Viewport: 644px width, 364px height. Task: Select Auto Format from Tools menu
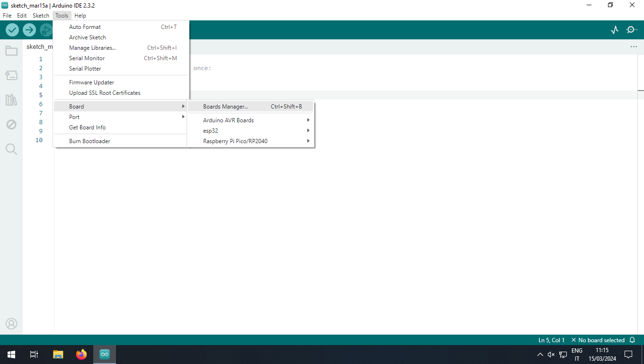point(121,27)
